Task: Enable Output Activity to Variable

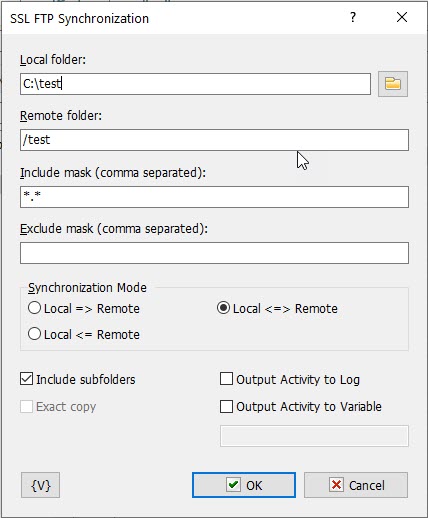Action: point(226,406)
